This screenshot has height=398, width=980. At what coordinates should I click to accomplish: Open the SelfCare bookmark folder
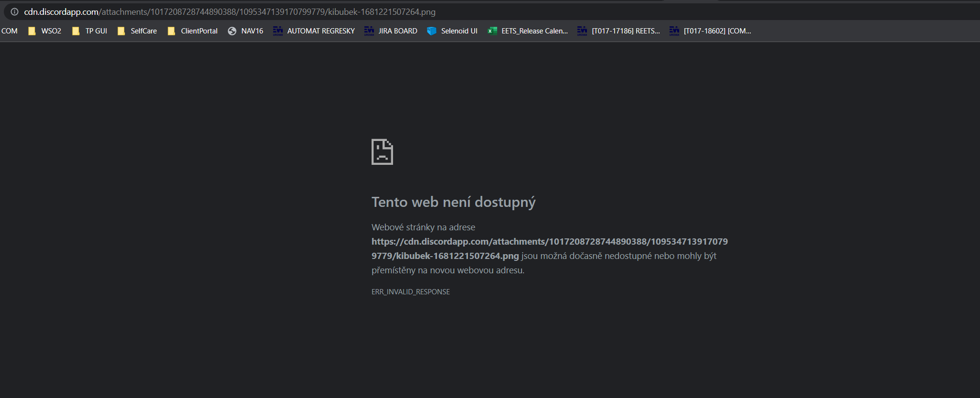pos(137,31)
